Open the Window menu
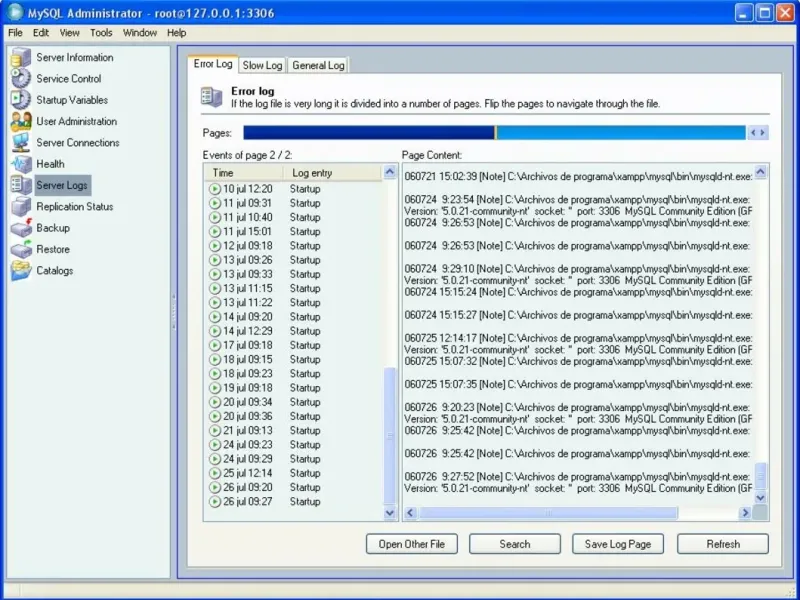The width and height of the screenshot is (800, 600). 140,33
